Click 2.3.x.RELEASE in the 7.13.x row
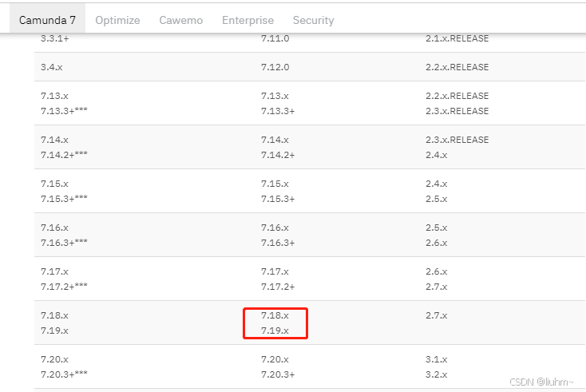 [x=457, y=111]
